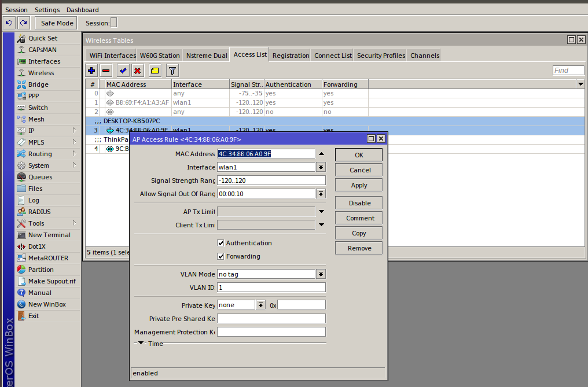
Task: Click the Undo arrow icon
Action: (9, 23)
